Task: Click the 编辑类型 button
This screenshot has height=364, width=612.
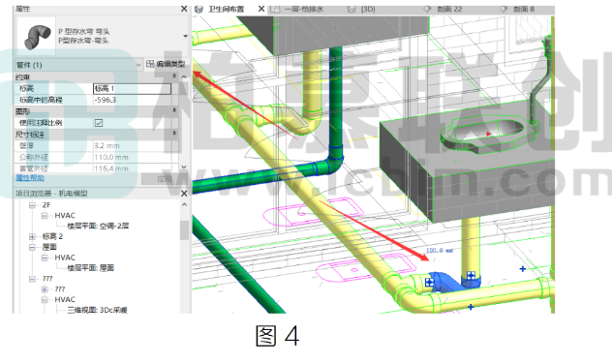Action: pyautogui.click(x=166, y=64)
